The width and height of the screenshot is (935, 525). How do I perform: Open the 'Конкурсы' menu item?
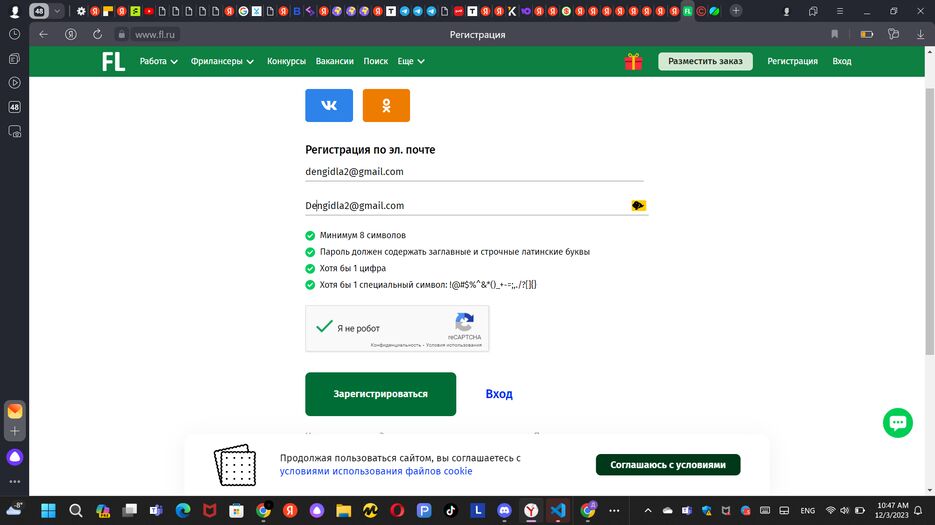(286, 61)
